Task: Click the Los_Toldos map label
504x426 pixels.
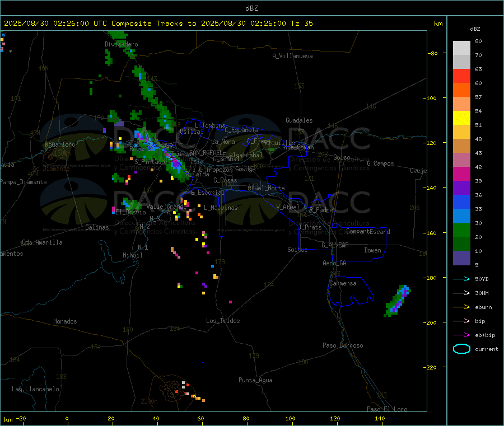Action: 223,321
